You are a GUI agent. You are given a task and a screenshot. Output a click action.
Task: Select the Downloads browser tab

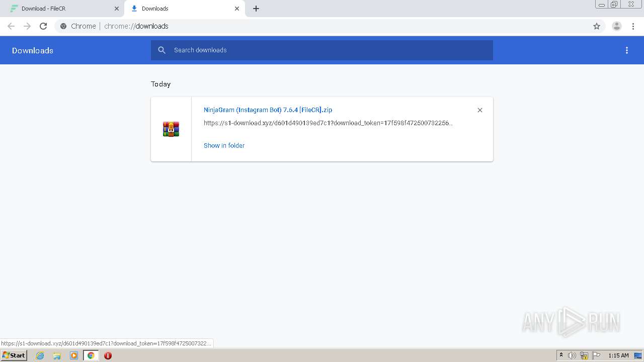[184, 9]
